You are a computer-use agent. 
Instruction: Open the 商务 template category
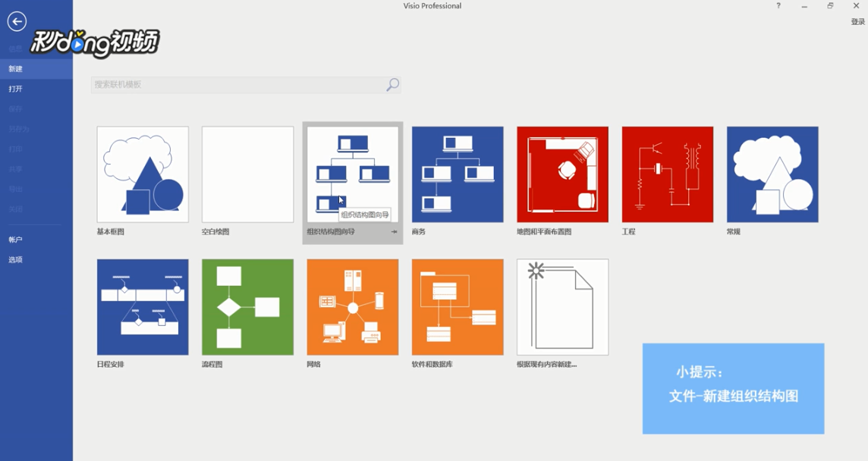point(458,174)
